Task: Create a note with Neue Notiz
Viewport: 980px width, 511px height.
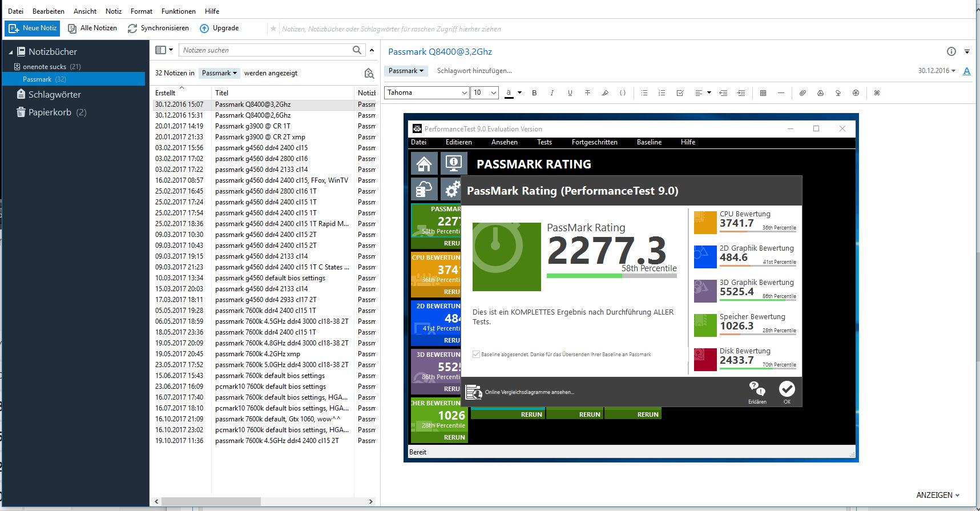Action: 33,28
